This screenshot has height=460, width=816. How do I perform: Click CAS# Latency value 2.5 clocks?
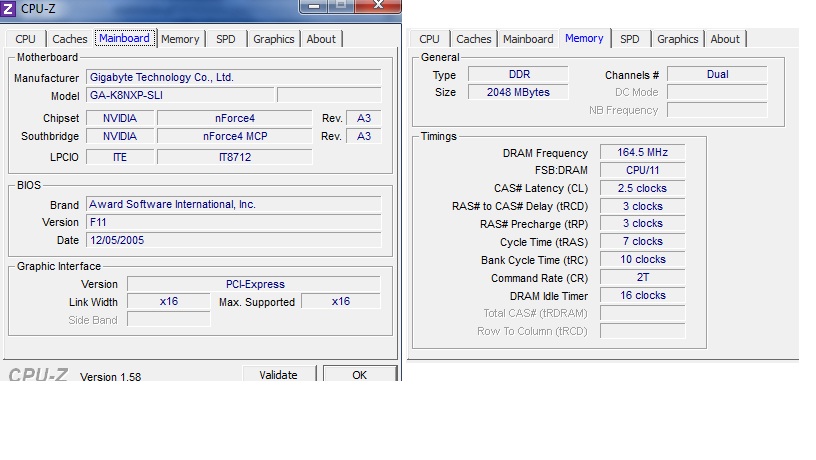coord(643,188)
